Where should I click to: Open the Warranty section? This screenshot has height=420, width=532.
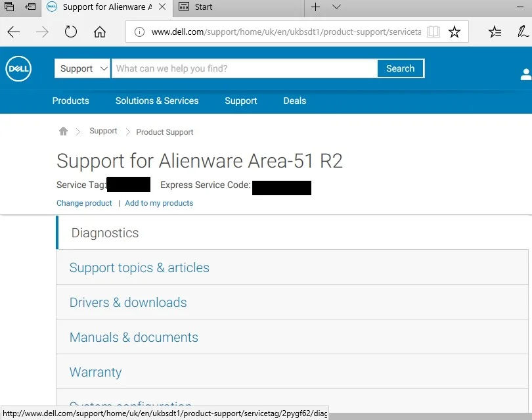pos(292,372)
